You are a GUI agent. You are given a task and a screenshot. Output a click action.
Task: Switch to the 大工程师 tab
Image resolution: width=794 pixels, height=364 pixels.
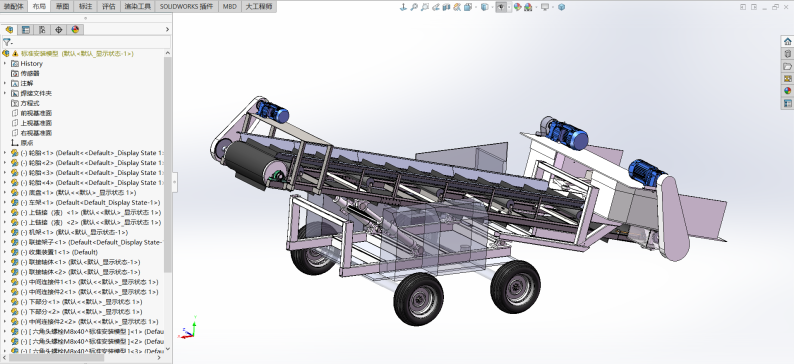tap(258, 7)
